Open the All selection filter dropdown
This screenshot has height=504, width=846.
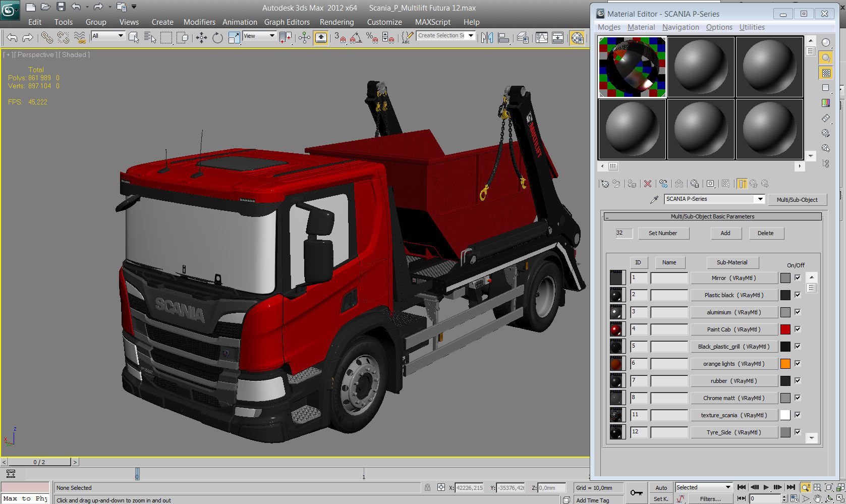click(x=108, y=36)
